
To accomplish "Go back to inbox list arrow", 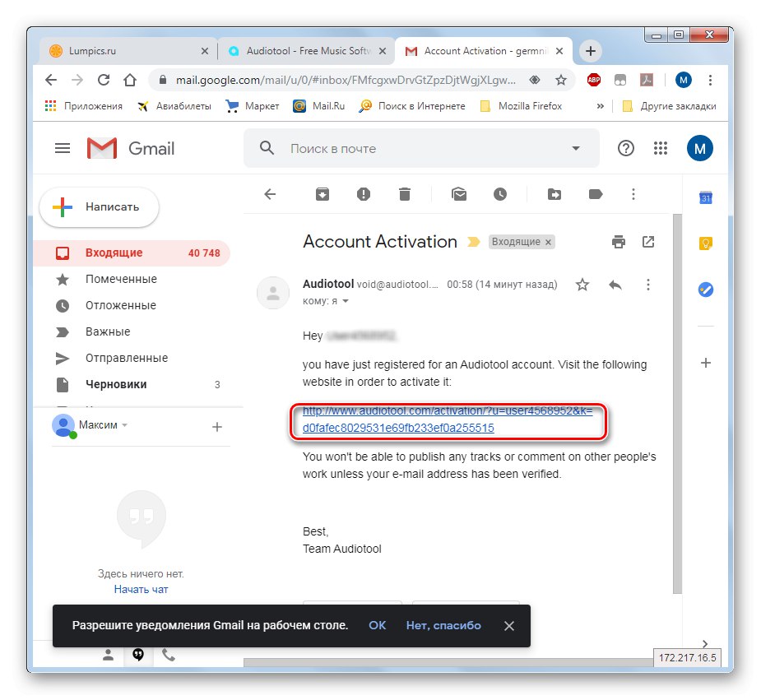I will 270,194.
